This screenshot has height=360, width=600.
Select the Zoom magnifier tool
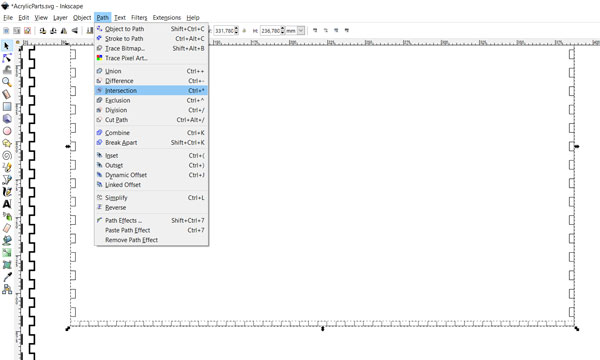(x=7, y=82)
